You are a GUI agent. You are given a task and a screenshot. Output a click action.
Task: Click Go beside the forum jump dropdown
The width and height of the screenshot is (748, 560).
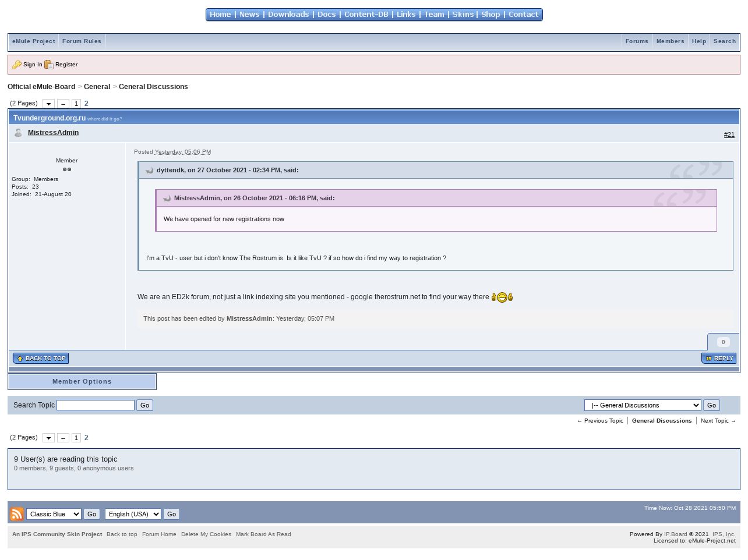click(711, 405)
